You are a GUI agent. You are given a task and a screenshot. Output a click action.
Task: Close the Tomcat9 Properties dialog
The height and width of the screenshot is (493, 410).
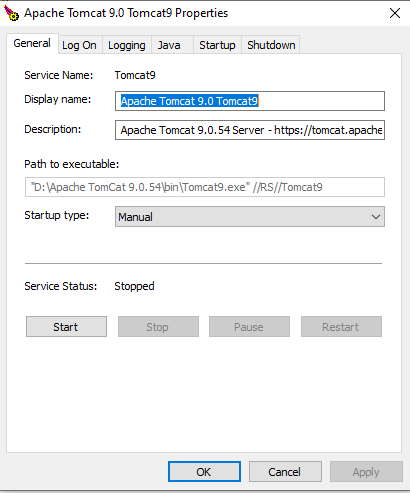click(395, 13)
